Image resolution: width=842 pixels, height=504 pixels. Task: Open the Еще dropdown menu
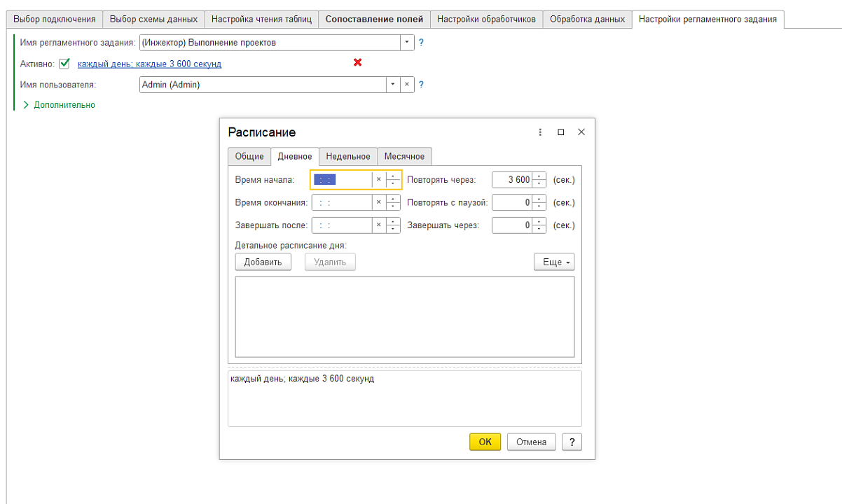[x=553, y=262]
